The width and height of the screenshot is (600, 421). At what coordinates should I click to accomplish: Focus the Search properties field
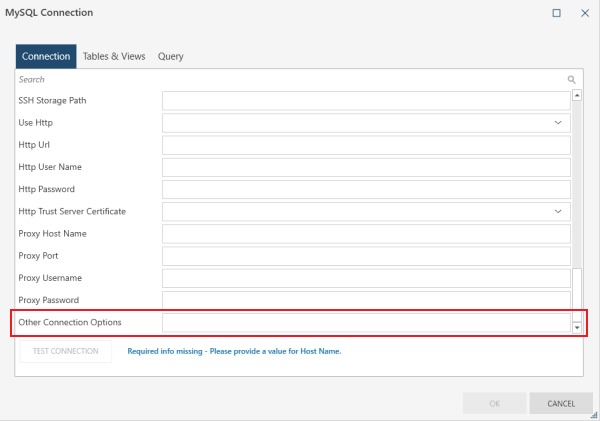[290, 79]
